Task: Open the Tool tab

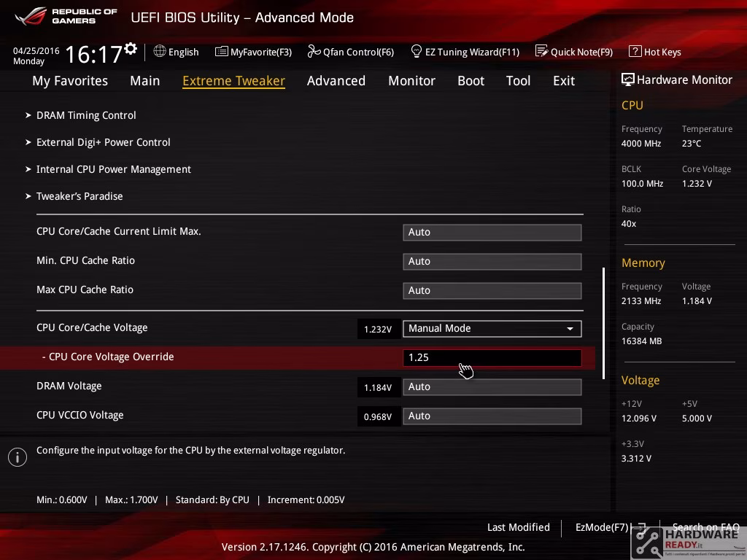Action: [519, 81]
